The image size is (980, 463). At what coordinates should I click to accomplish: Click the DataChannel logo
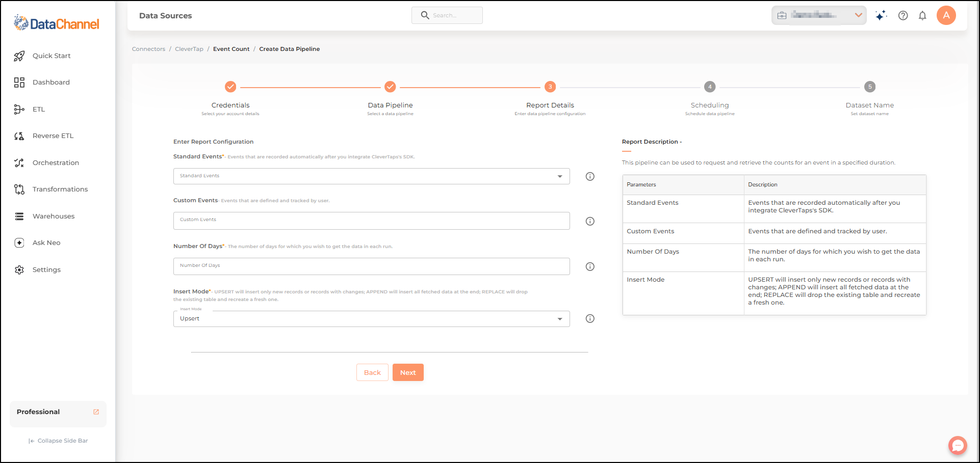[x=56, y=23]
